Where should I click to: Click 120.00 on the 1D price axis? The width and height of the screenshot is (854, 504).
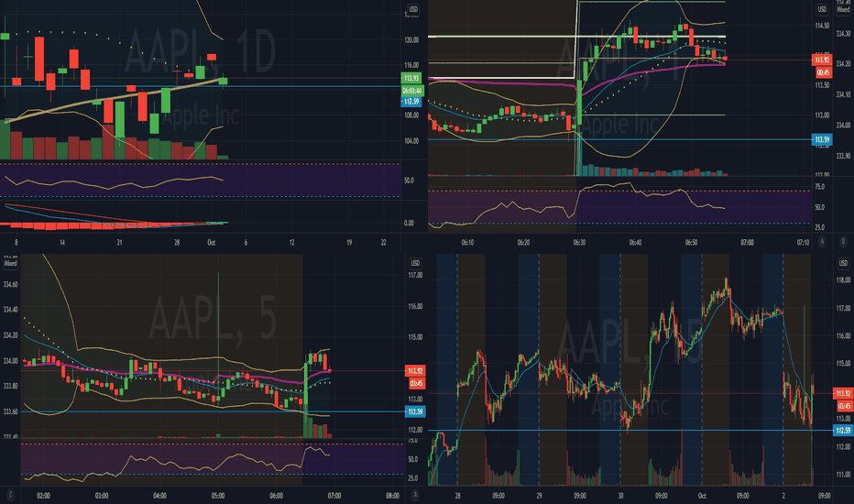[x=411, y=39]
